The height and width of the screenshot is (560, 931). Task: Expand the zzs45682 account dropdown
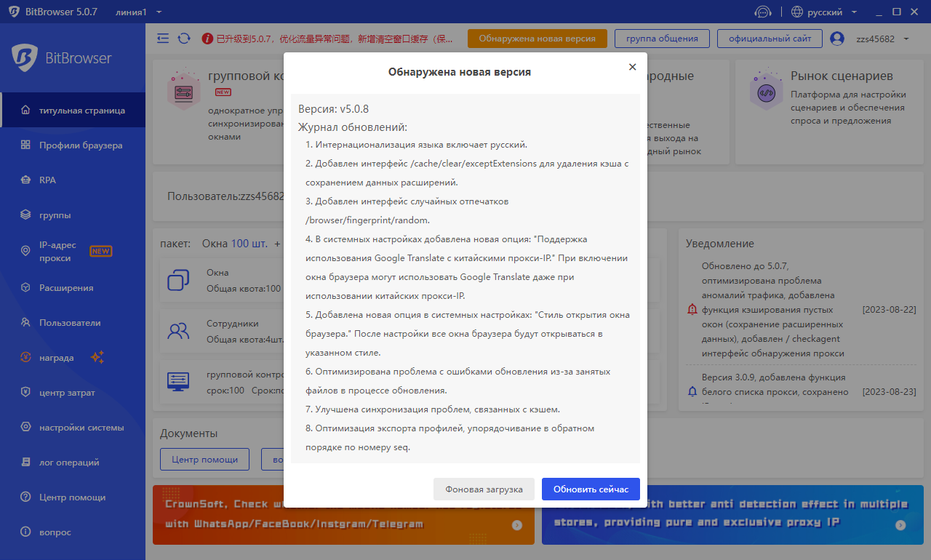(x=884, y=39)
